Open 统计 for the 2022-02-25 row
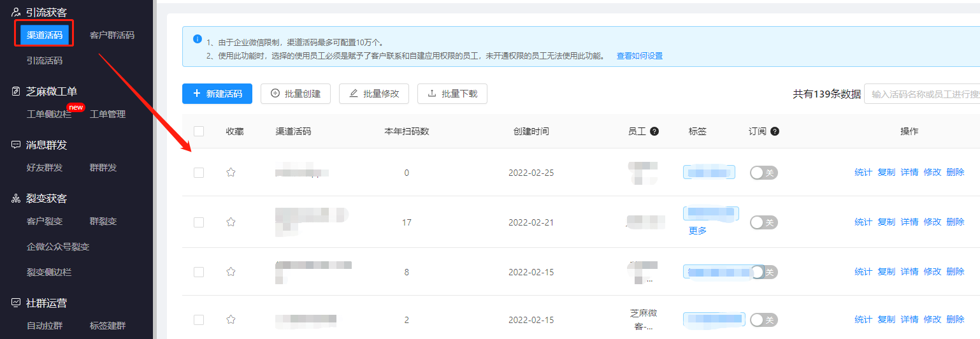This screenshot has width=980, height=339. tap(863, 172)
